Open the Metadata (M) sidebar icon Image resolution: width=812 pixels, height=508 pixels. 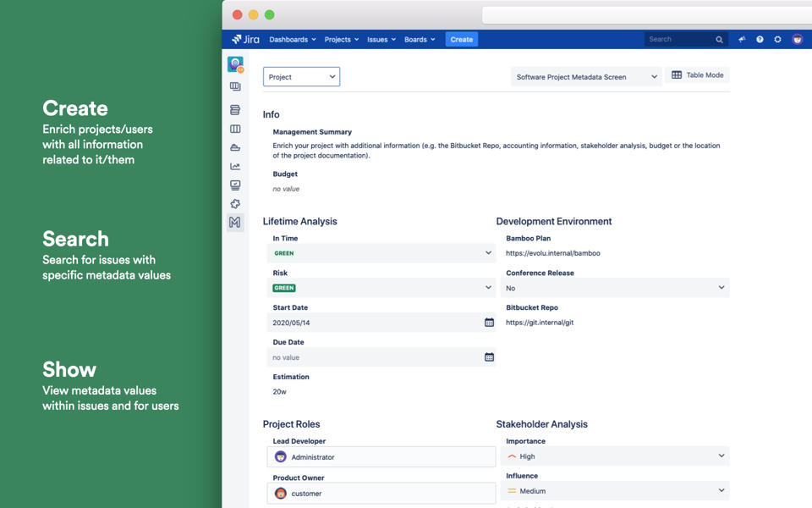tap(235, 223)
